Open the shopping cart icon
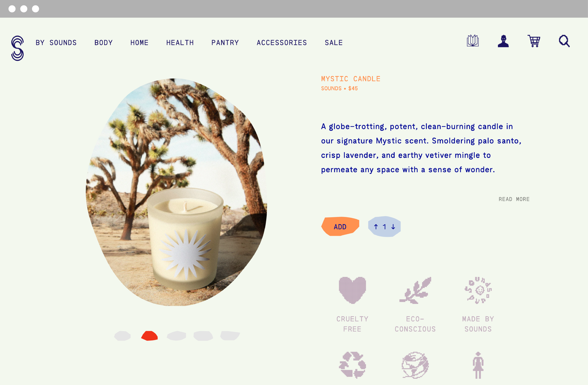588x385 pixels. point(534,41)
